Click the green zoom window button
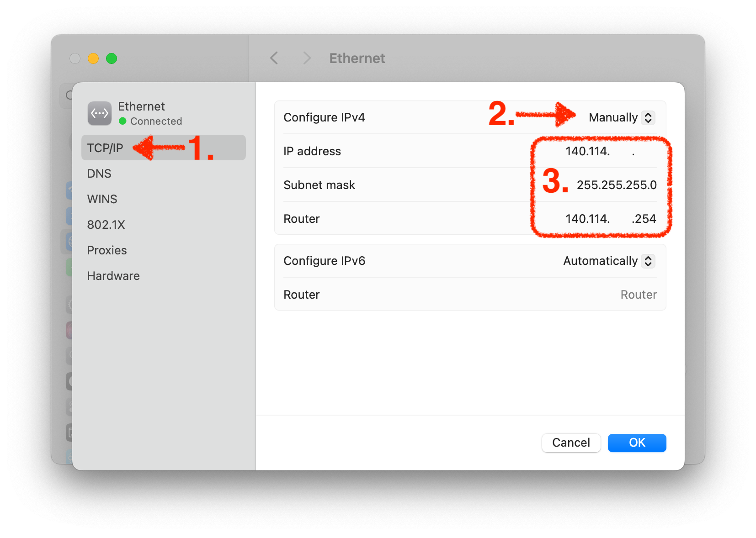This screenshot has width=756, height=538. 112,58
